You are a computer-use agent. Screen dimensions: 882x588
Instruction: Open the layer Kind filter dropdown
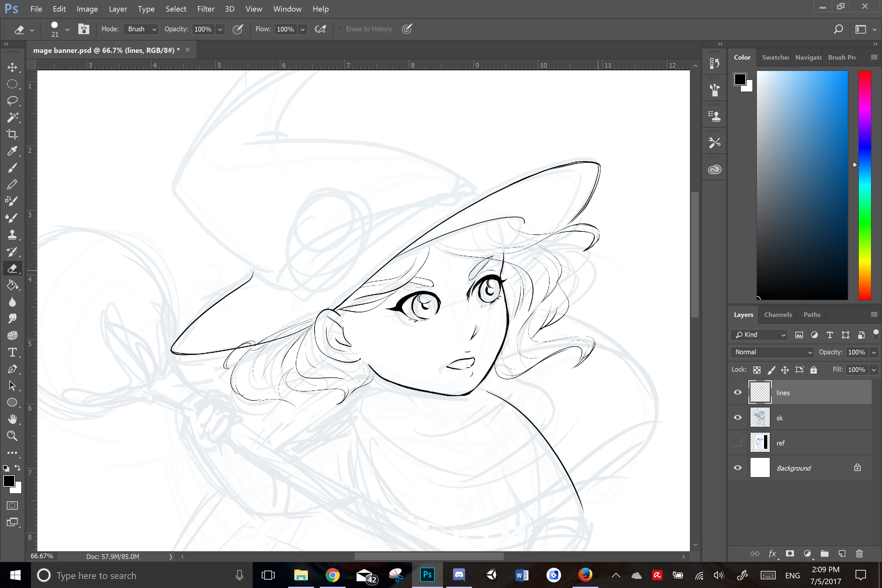[759, 335]
